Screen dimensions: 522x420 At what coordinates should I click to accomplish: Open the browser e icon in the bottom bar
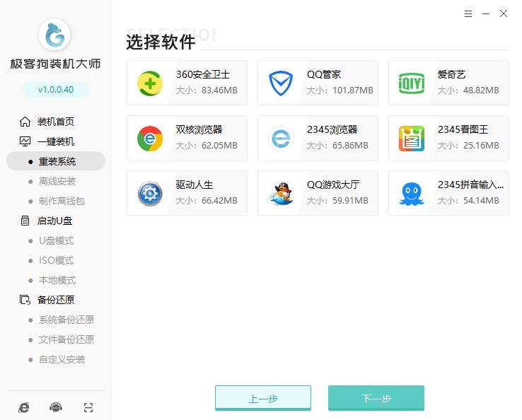(23, 407)
